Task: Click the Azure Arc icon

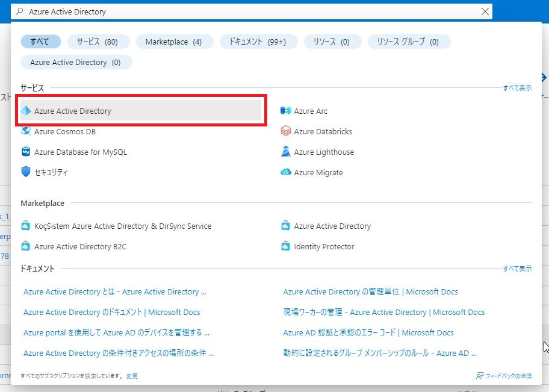Action: 286,111
